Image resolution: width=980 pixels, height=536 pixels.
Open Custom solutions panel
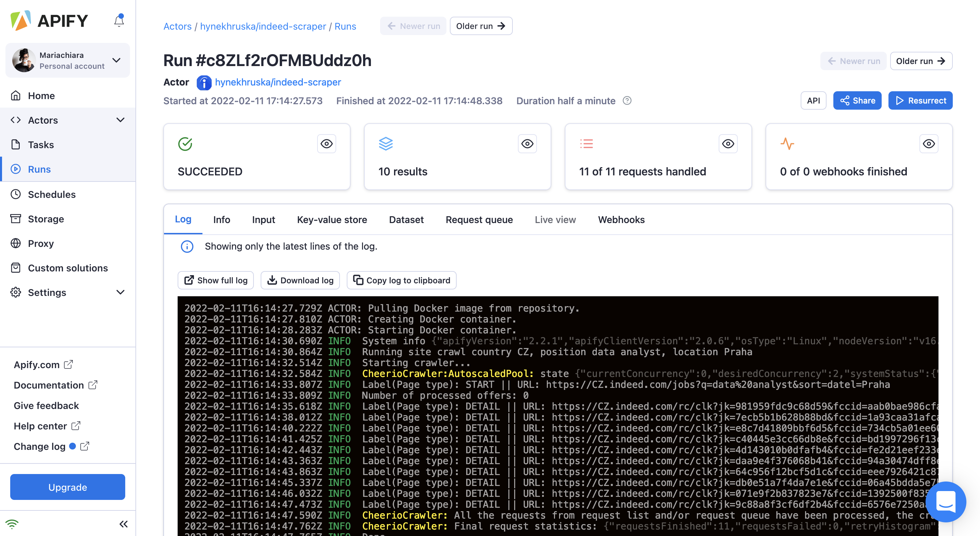(67, 268)
